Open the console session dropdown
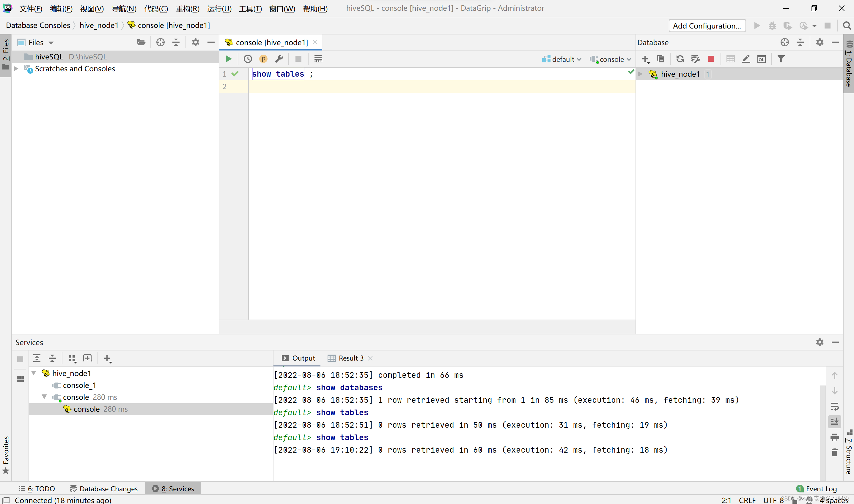 point(611,59)
